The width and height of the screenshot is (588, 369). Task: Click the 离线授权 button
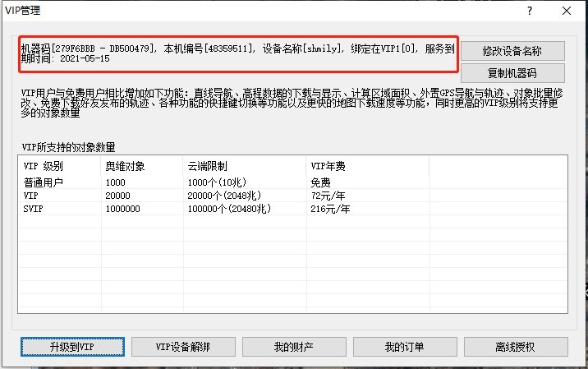click(515, 347)
